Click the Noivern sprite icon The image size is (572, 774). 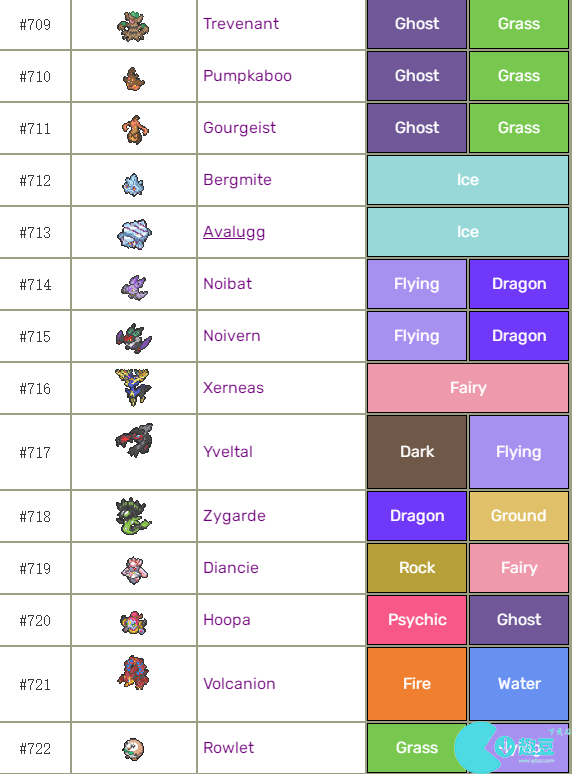[x=134, y=339]
